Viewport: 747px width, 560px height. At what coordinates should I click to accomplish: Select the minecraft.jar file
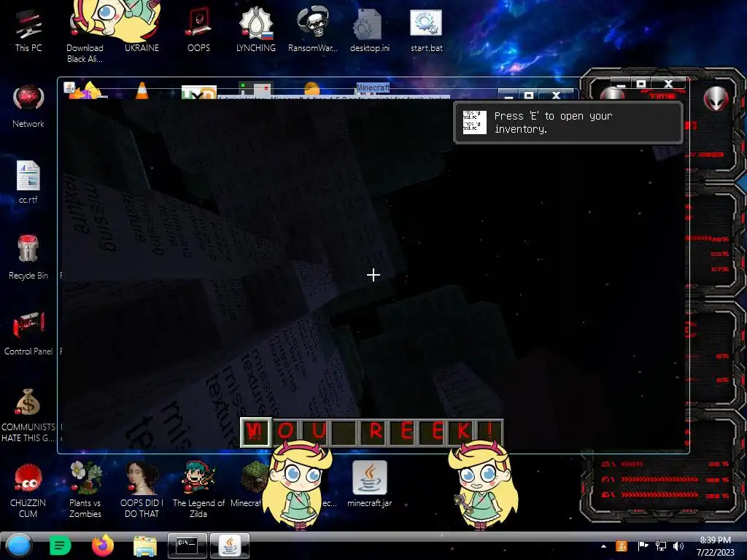tap(370, 484)
